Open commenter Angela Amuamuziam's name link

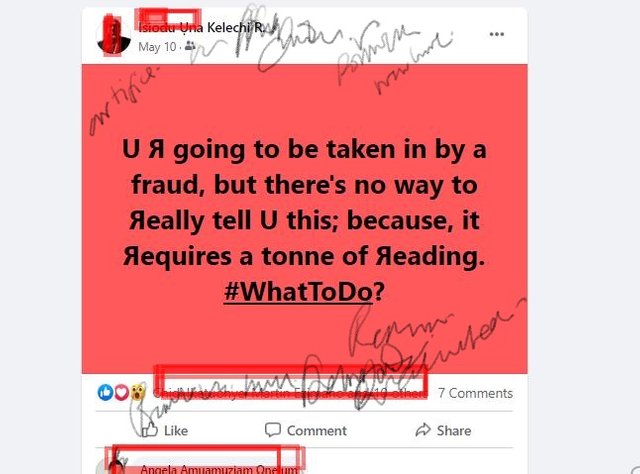click(220, 469)
